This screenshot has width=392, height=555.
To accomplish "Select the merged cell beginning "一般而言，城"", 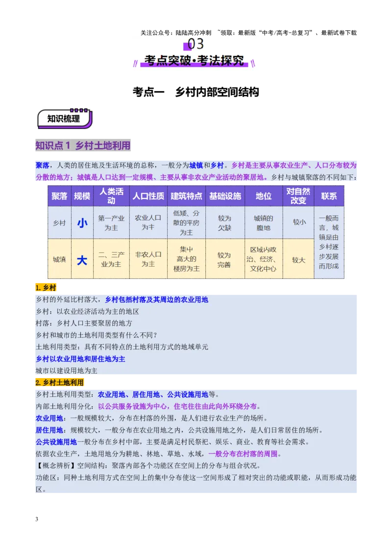I will pos(329,242).
